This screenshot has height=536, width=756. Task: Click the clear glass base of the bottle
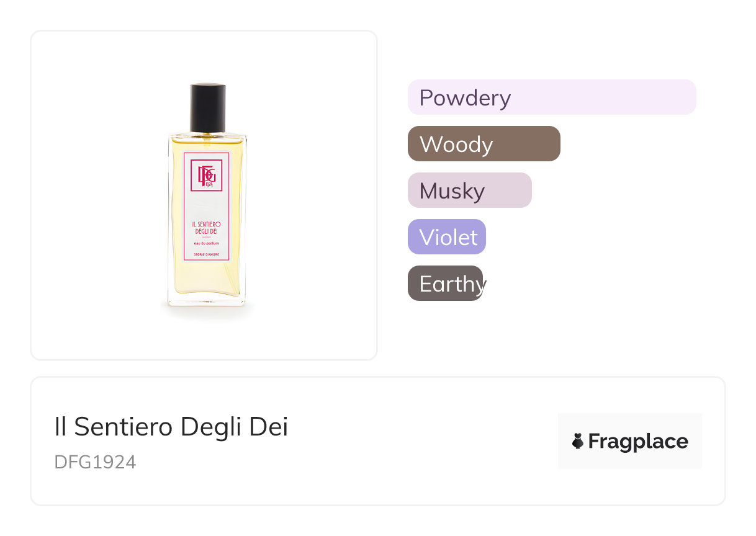click(x=207, y=301)
